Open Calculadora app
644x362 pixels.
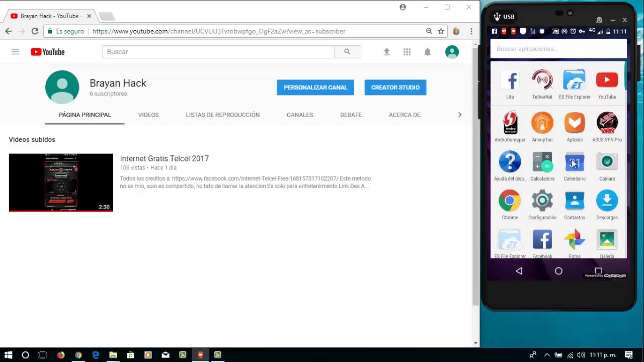[x=542, y=166]
